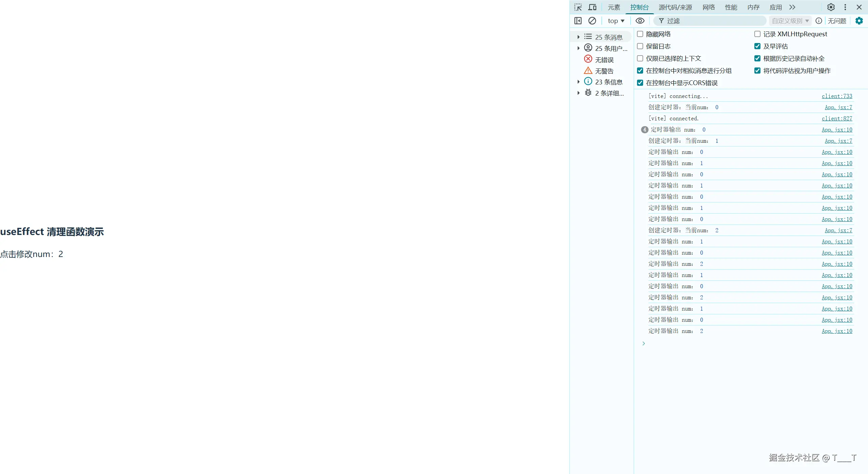Check the 保留日志 option
The width and height of the screenshot is (868, 474).
pos(640,46)
